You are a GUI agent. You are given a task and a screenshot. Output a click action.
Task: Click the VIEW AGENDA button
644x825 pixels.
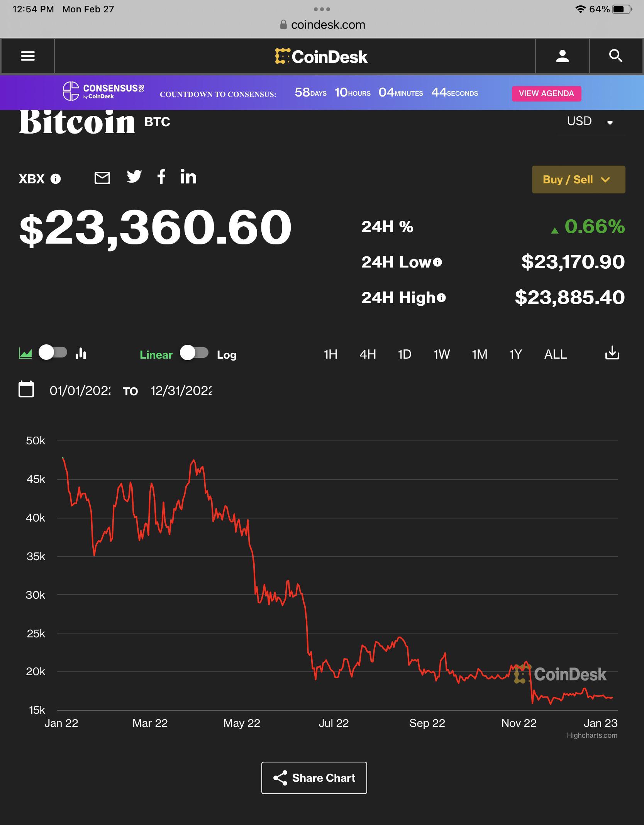pyautogui.click(x=546, y=93)
